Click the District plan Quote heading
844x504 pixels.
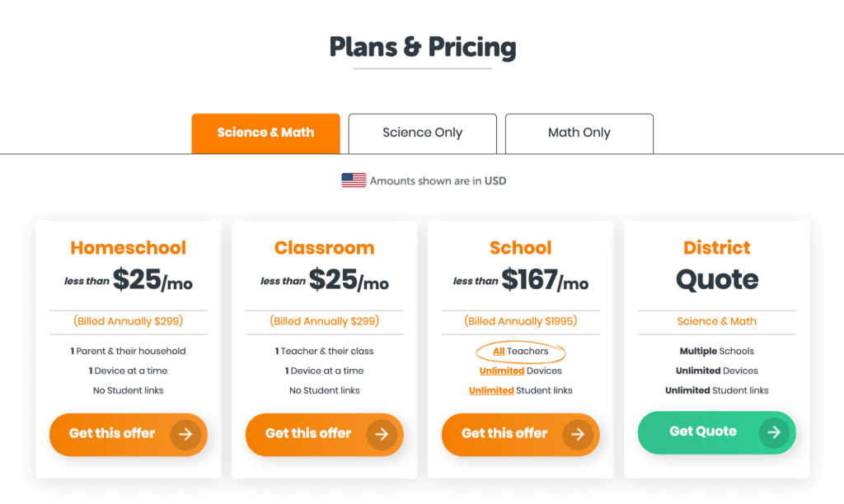[x=716, y=280]
